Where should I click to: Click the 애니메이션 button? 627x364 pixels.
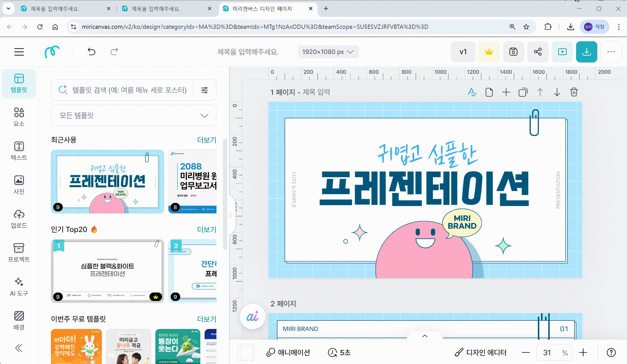coord(288,352)
